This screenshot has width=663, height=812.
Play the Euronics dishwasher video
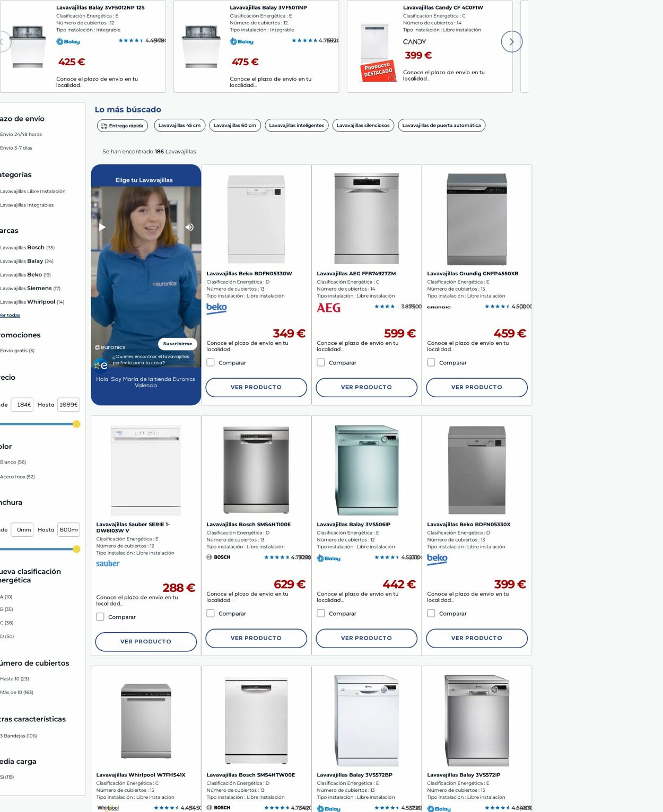pyautogui.click(x=102, y=227)
